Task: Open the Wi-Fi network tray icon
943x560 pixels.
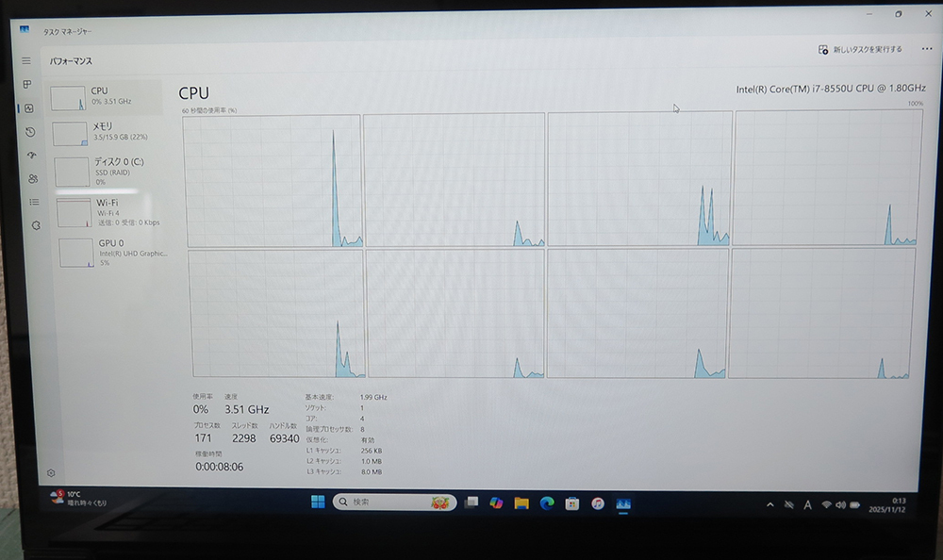Action: [826, 505]
